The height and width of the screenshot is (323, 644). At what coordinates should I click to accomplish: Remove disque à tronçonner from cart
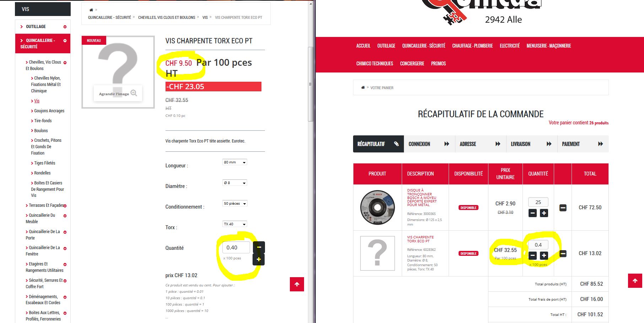pos(563,208)
